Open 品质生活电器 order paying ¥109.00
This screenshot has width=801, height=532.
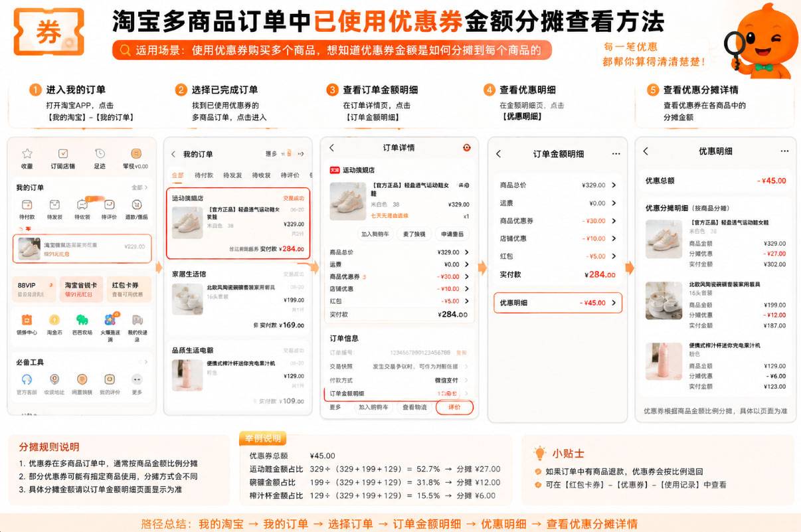[x=238, y=375]
